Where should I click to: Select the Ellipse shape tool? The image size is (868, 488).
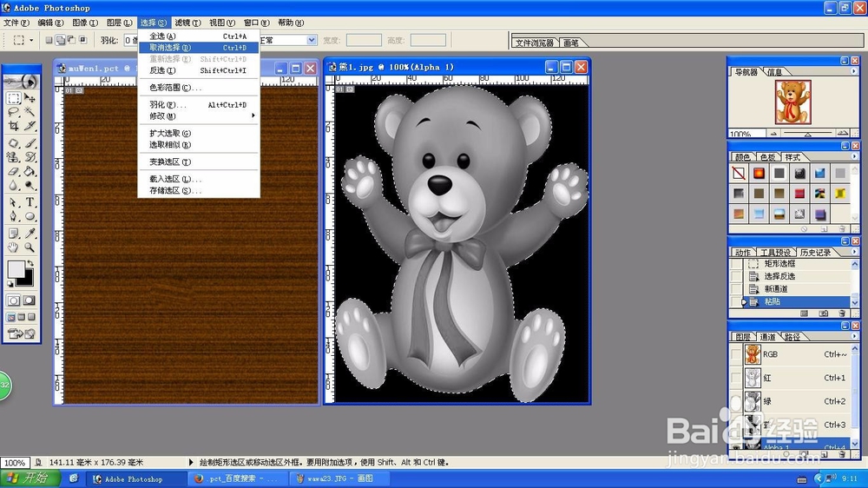pos(30,216)
